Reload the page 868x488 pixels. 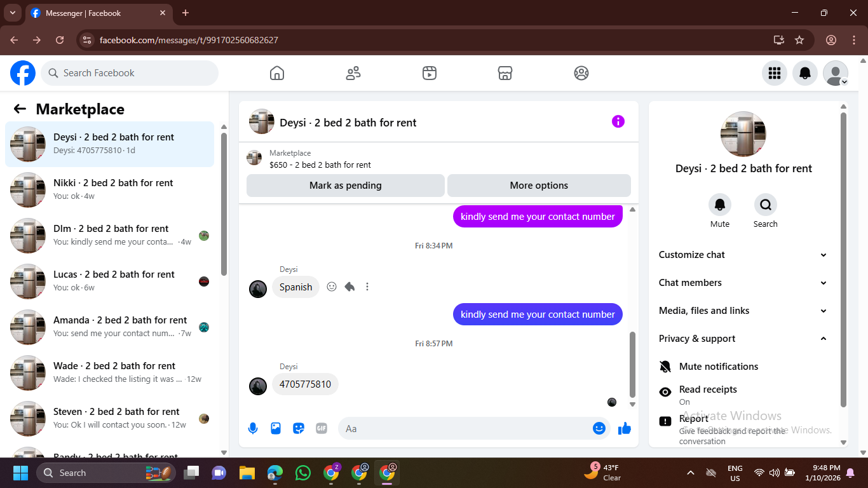tap(60, 40)
